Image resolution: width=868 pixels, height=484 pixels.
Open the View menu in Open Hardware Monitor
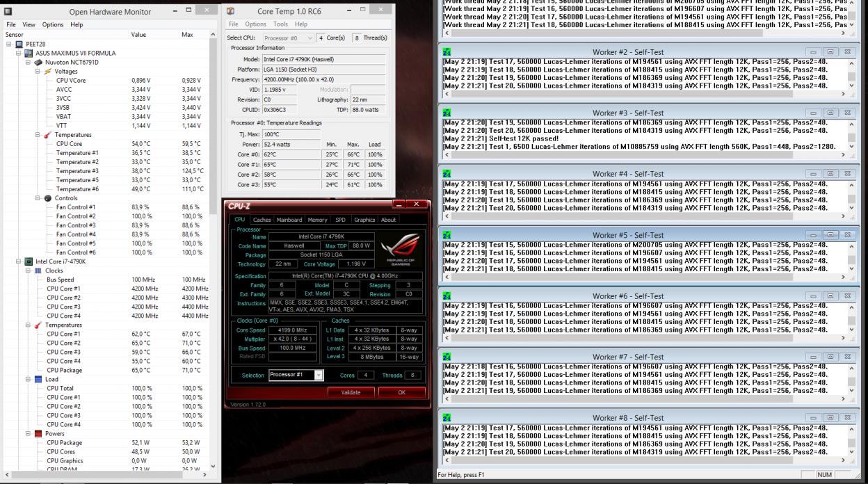(x=29, y=24)
